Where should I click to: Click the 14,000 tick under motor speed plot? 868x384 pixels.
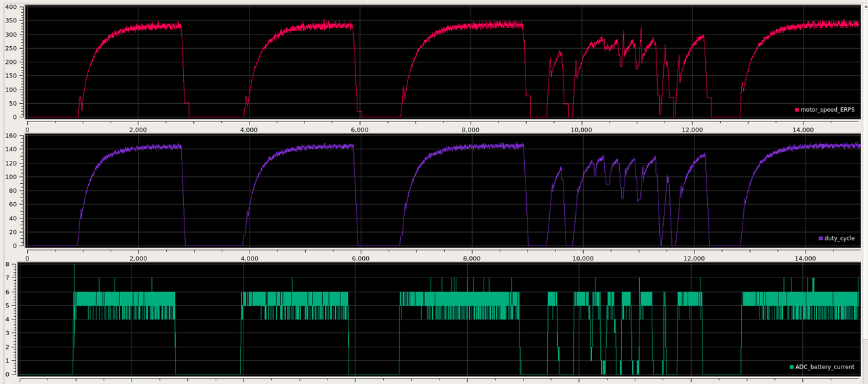point(803,129)
